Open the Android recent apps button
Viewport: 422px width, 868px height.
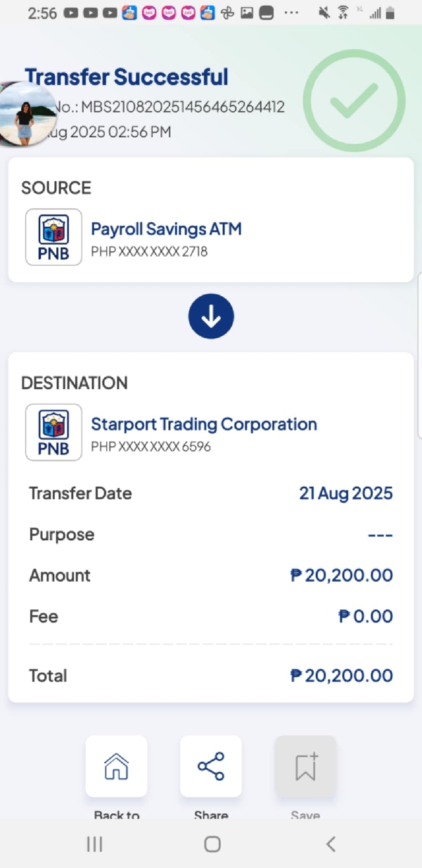[x=94, y=844]
